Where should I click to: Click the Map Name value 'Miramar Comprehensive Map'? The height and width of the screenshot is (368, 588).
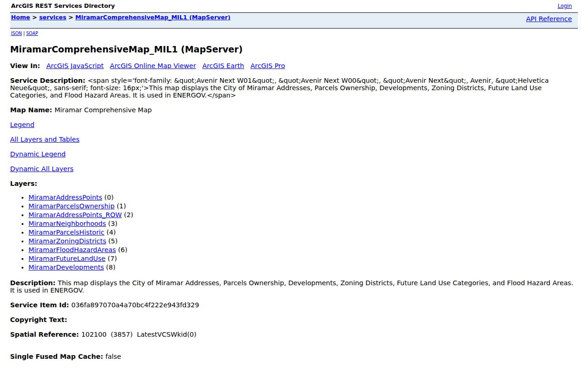[x=103, y=110]
